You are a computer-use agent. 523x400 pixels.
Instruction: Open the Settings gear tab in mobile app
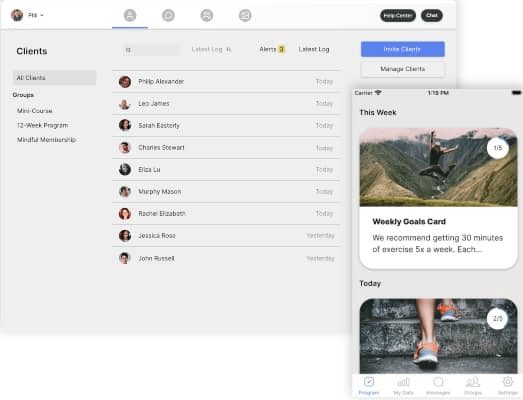[508, 386]
